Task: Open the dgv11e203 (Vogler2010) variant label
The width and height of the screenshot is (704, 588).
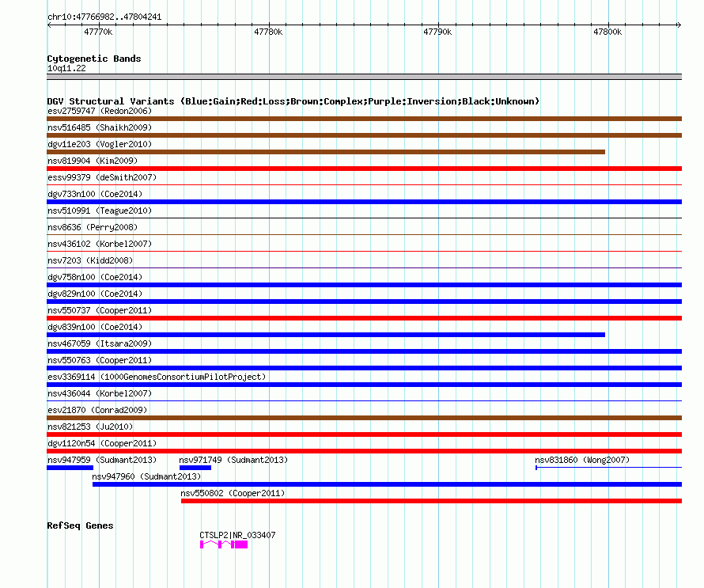Action: click(100, 144)
